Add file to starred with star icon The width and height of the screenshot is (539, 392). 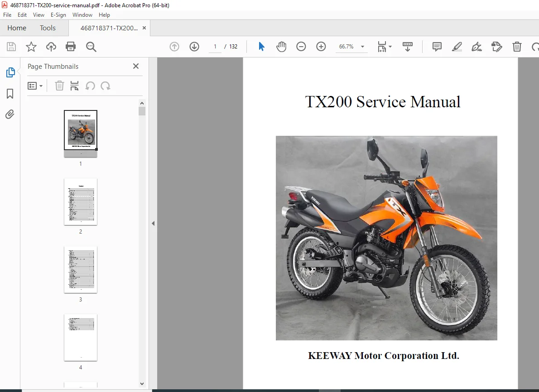tap(31, 47)
